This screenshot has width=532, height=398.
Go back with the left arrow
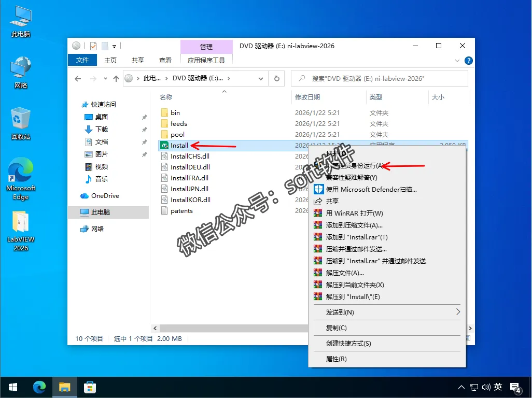[78, 79]
